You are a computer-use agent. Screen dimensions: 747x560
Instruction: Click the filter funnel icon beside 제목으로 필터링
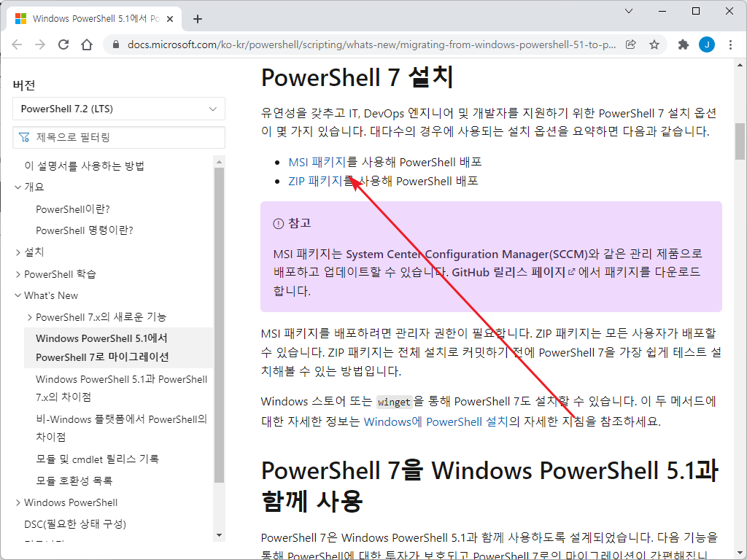pyautogui.click(x=25, y=137)
